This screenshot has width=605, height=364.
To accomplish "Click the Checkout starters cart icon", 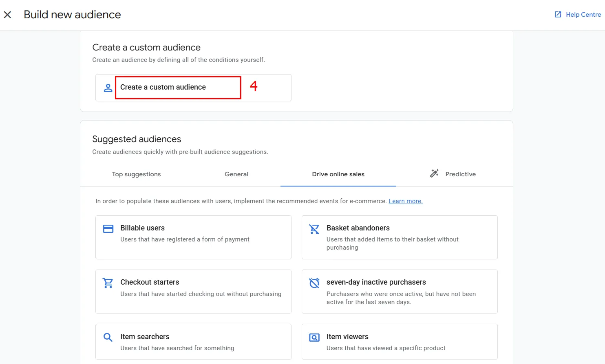I will click(108, 283).
